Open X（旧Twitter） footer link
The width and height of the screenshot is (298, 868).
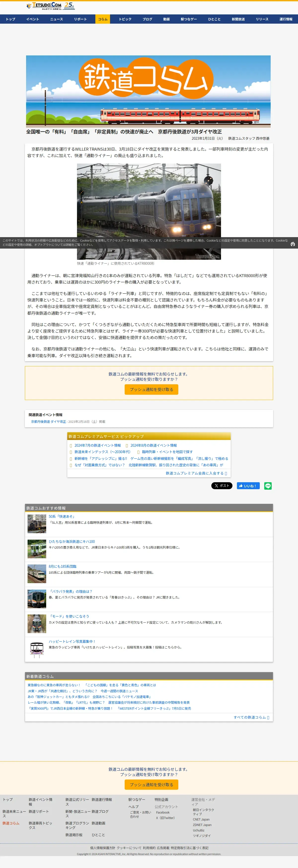click(x=165, y=818)
